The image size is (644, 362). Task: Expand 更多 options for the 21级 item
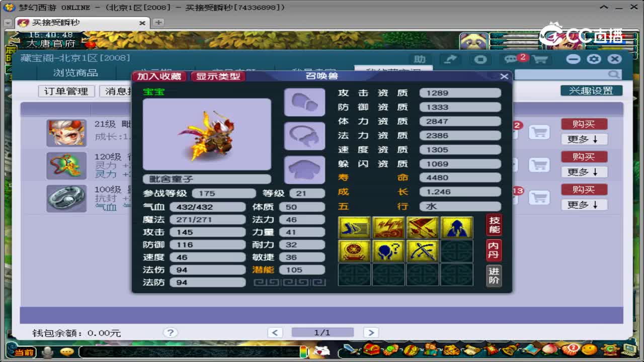[x=584, y=139]
